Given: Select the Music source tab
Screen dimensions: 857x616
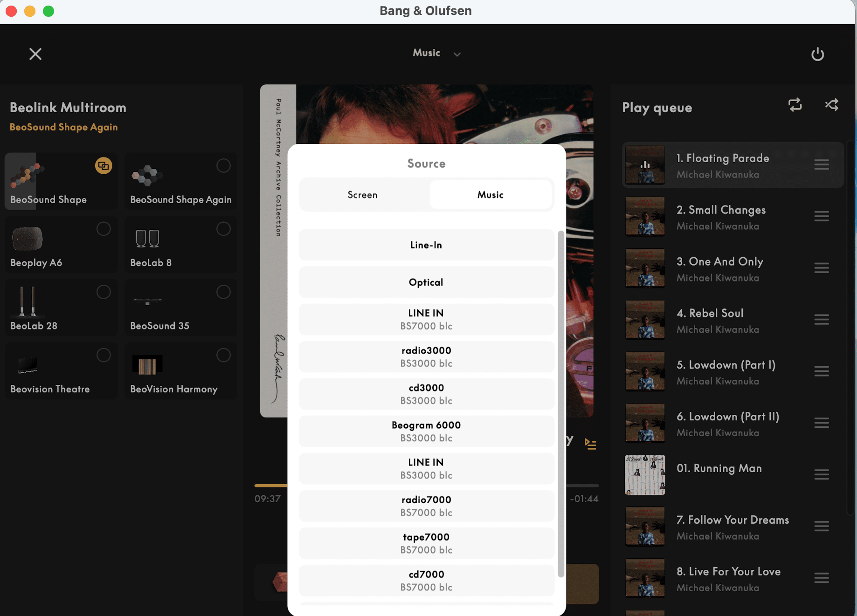Looking at the screenshot, I should [x=490, y=195].
